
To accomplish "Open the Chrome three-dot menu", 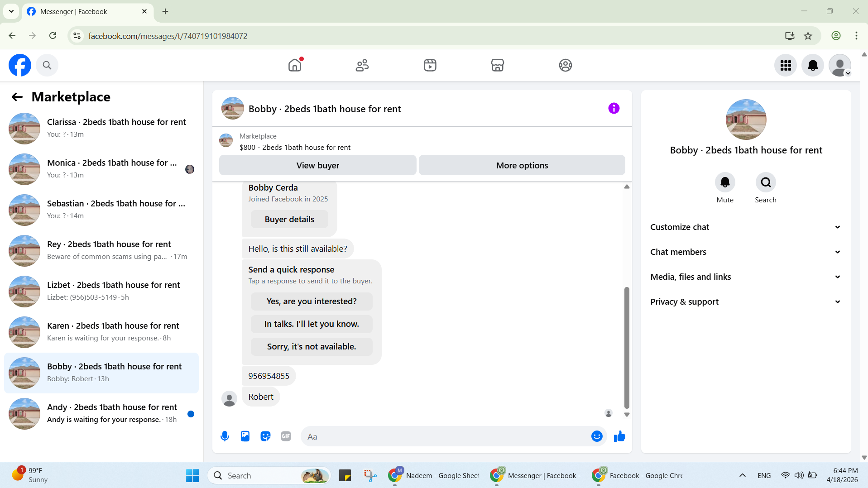I will click(856, 36).
